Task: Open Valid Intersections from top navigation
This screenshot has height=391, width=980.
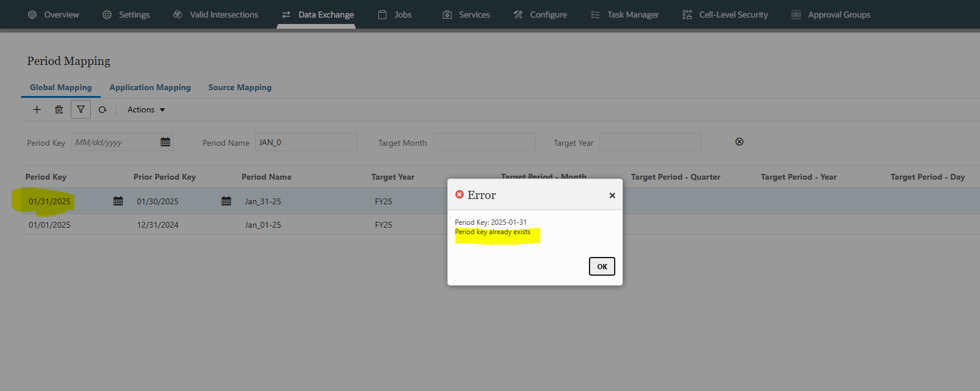Action: click(216, 15)
